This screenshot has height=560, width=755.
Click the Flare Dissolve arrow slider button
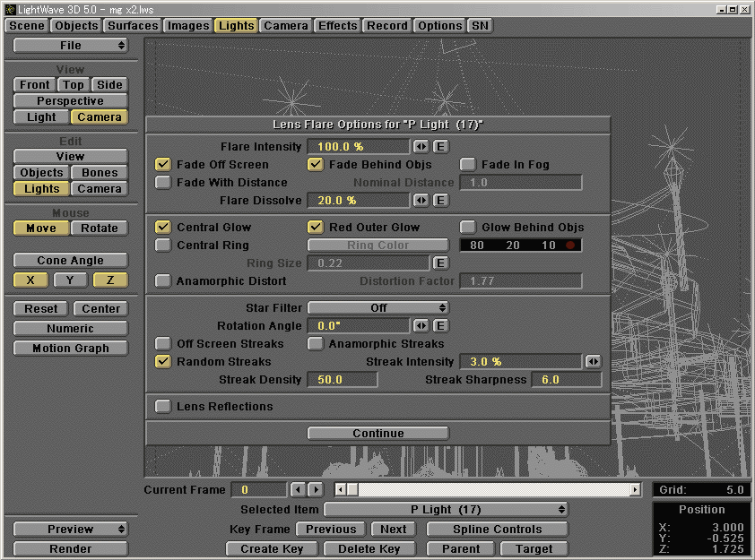[421, 200]
